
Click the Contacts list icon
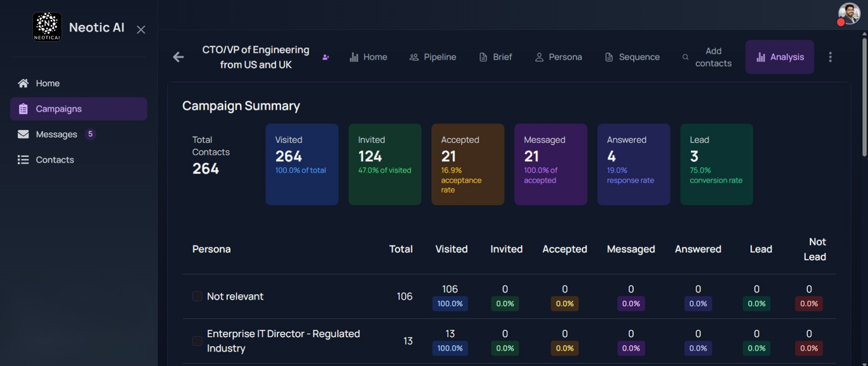click(x=23, y=160)
